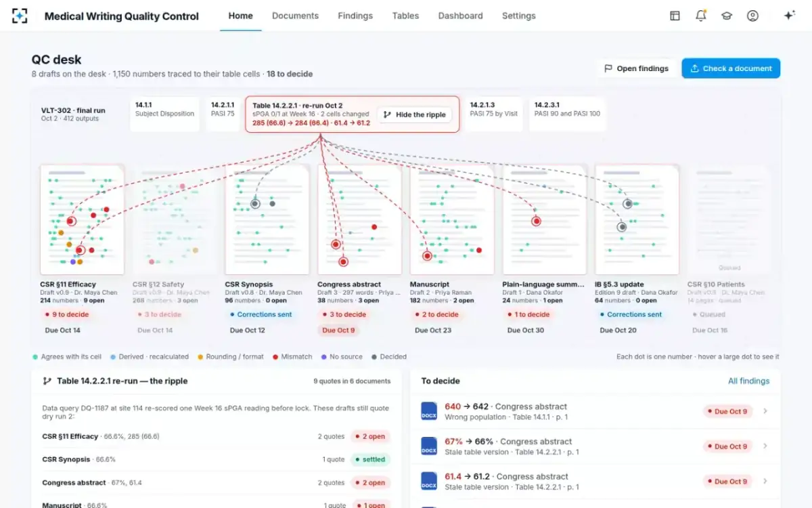Click the Due Oct 9 badge under Congress abstract card
Screen dimensions: 812x508
click(338, 330)
